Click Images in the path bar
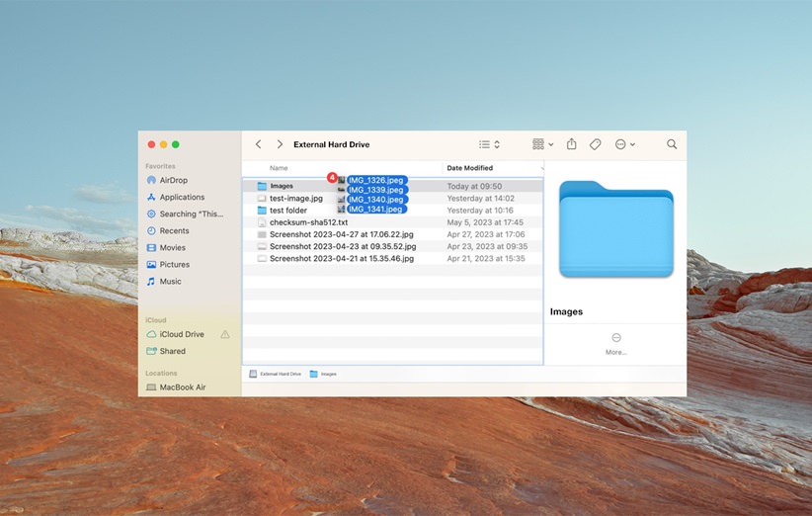Viewport: 812px width, 516px height. click(323, 374)
